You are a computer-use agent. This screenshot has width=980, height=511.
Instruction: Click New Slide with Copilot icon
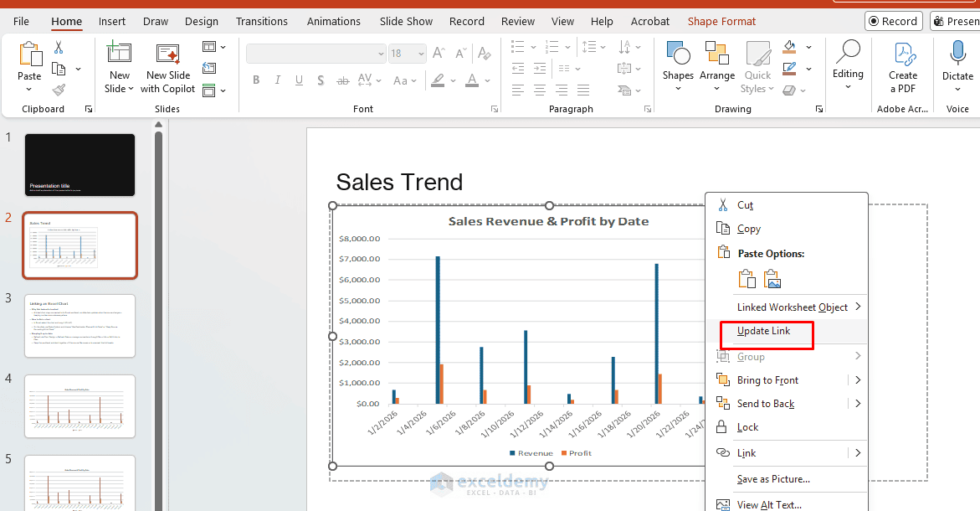pyautogui.click(x=168, y=54)
